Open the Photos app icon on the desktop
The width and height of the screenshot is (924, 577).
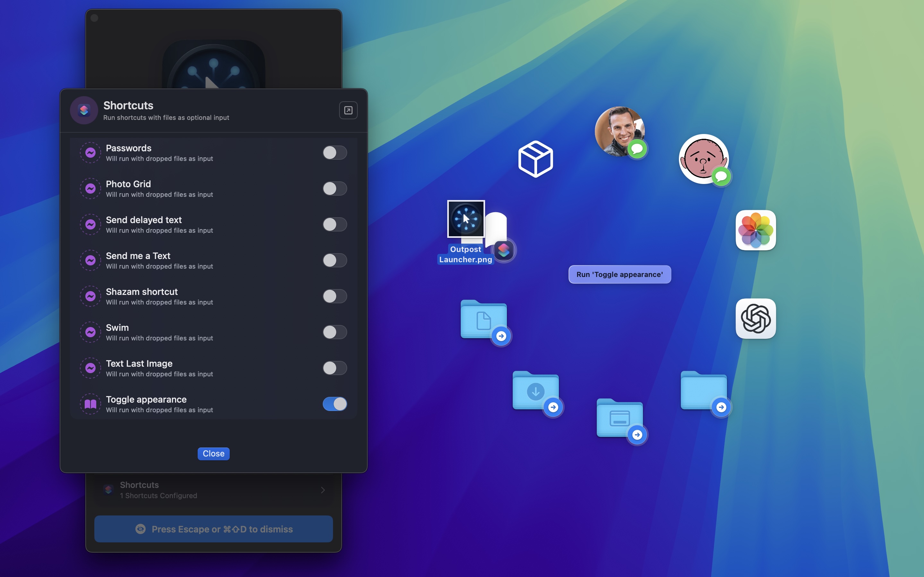[x=756, y=230]
